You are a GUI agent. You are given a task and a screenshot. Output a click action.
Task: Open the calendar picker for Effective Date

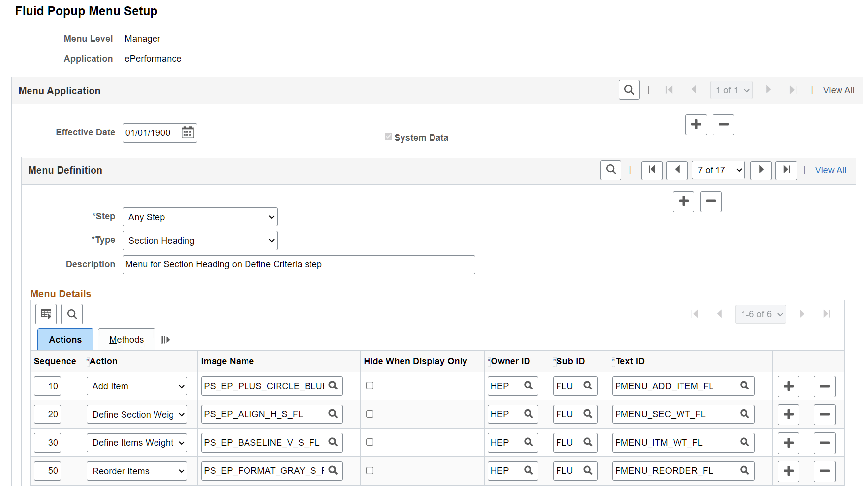click(187, 132)
